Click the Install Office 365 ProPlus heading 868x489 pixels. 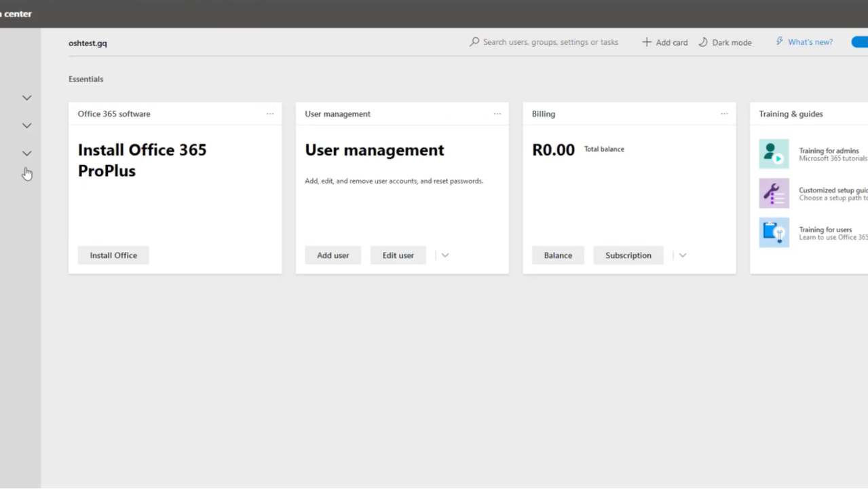click(142, 160)
